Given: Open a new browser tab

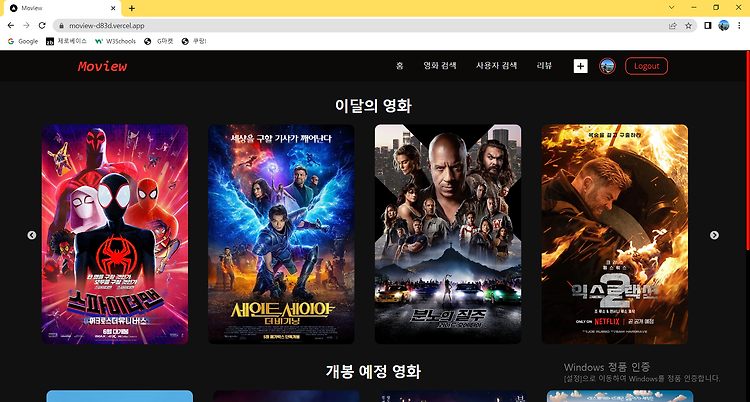Looking at the screenshot, I should click(132, 8).
